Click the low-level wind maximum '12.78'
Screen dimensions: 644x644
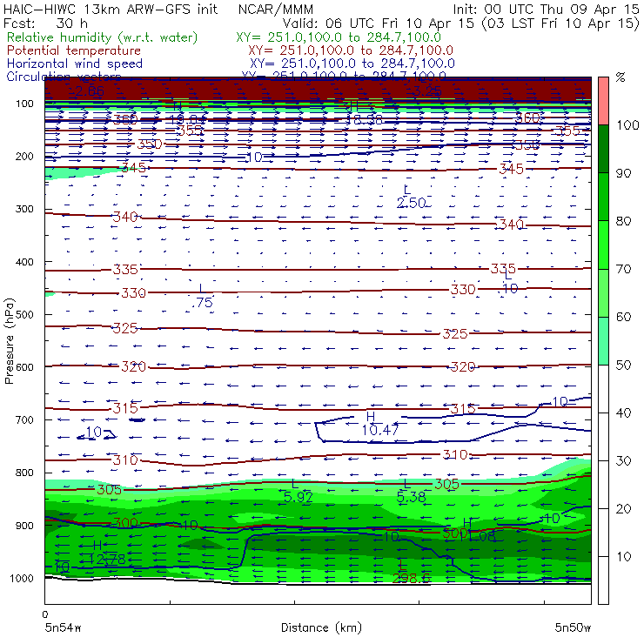point(108,559)
